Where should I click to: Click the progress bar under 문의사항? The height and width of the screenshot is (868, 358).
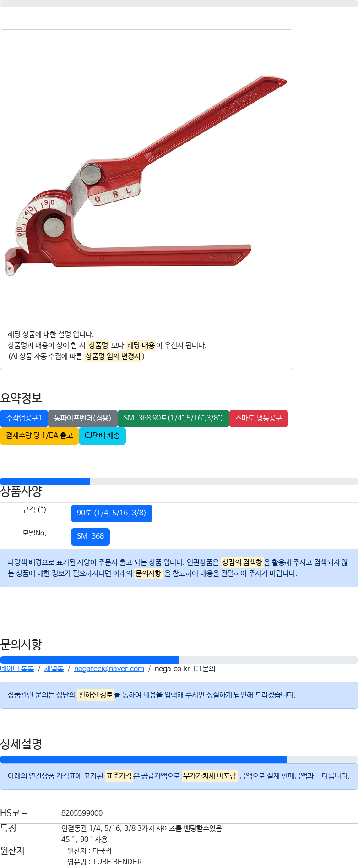[179, 660]
